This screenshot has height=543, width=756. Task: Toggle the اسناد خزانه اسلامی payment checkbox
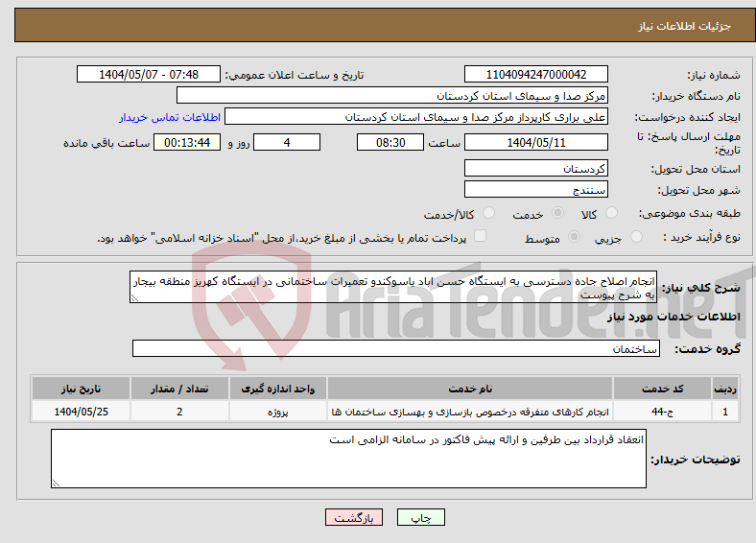(x=480, y=235)
